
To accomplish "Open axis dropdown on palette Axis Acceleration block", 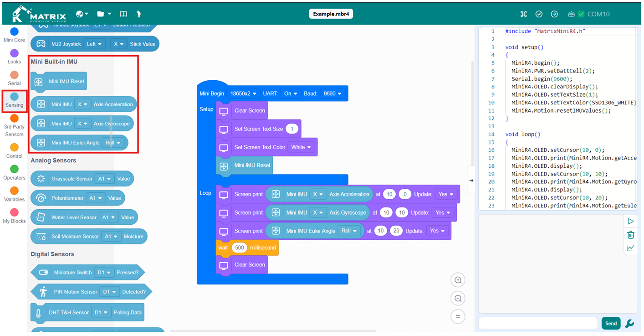I will click(x=82, y=104).
